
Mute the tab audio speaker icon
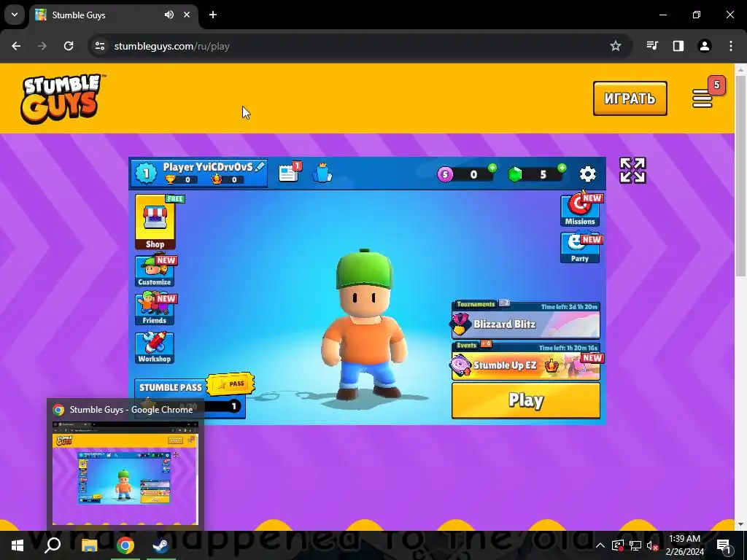[169, 15]
